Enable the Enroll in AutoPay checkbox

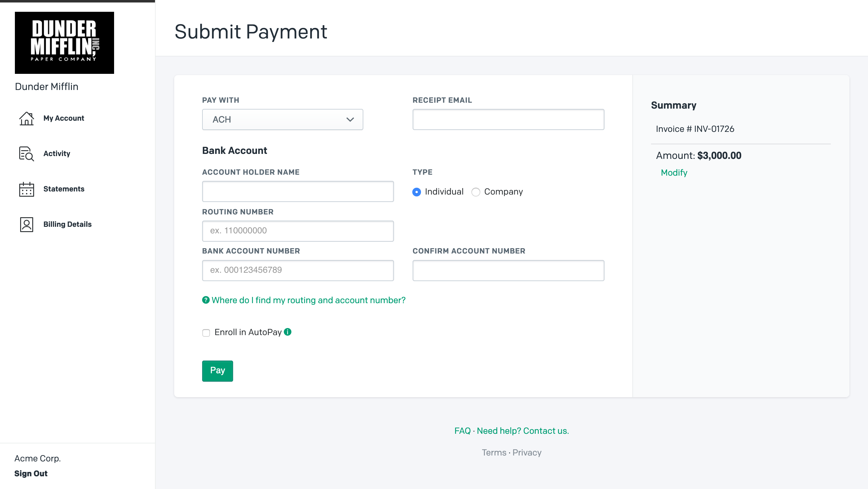(206, 333)
